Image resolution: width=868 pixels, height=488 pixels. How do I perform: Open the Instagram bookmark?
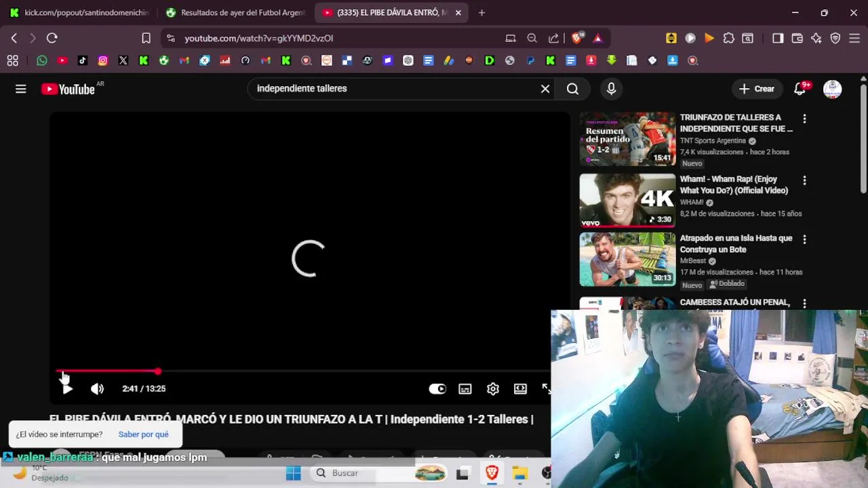[x=103, y=61]
